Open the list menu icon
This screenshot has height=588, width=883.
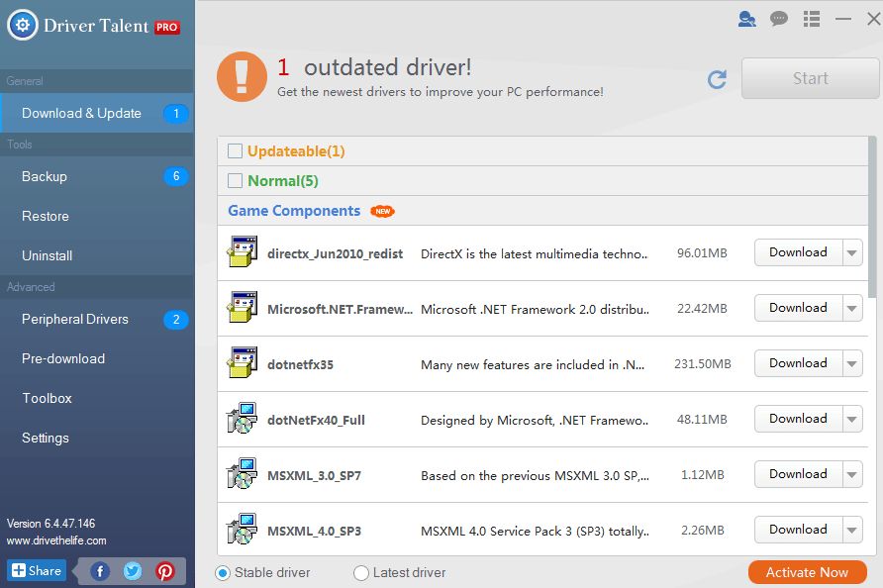pos(812,19)
